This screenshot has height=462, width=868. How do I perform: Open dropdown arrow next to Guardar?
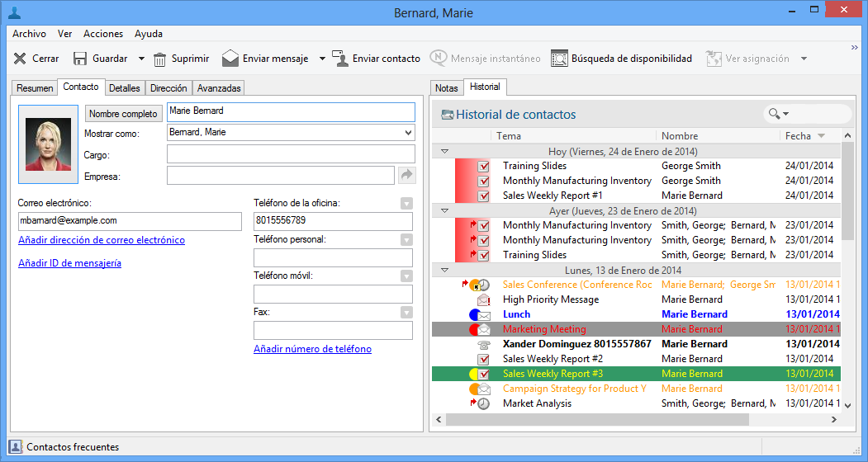(x=141, y=59)
